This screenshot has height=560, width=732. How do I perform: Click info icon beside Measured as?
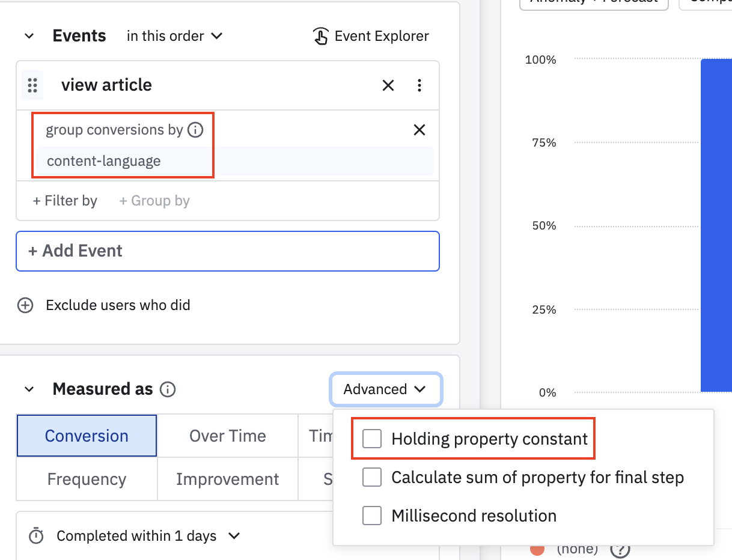[x=168, y=389]
